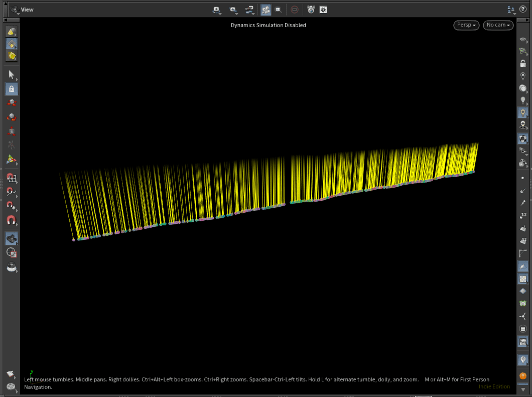Click the Indie Edition label
Viewport: 532px width, 397px height.
tap(494, 386)
